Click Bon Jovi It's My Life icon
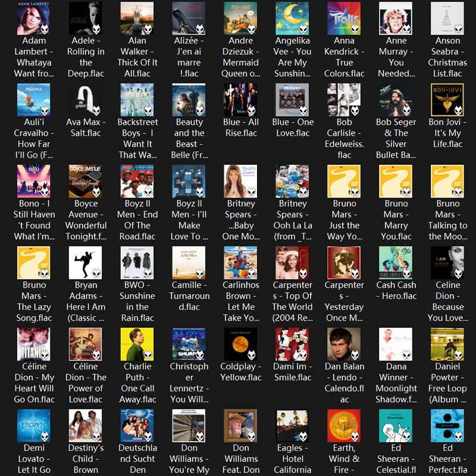 (447, 100)
